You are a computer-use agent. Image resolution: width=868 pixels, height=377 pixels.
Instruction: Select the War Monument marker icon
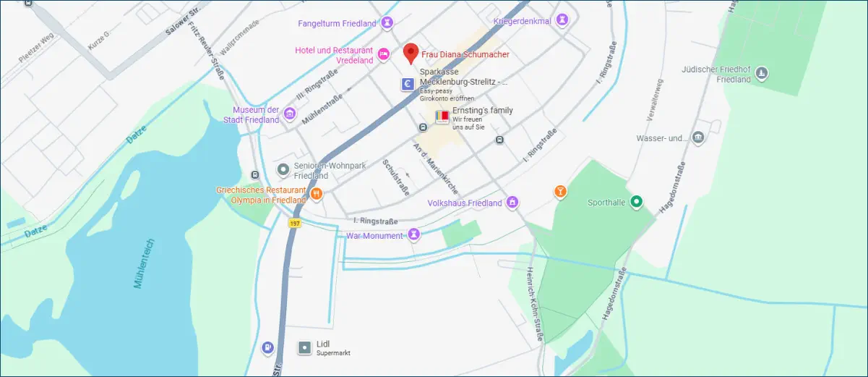click(413, 234)
